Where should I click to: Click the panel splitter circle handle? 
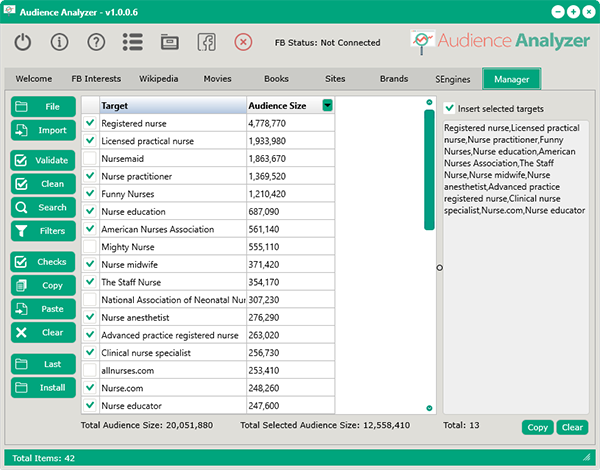pyautogui.click(x=440, y=268)
